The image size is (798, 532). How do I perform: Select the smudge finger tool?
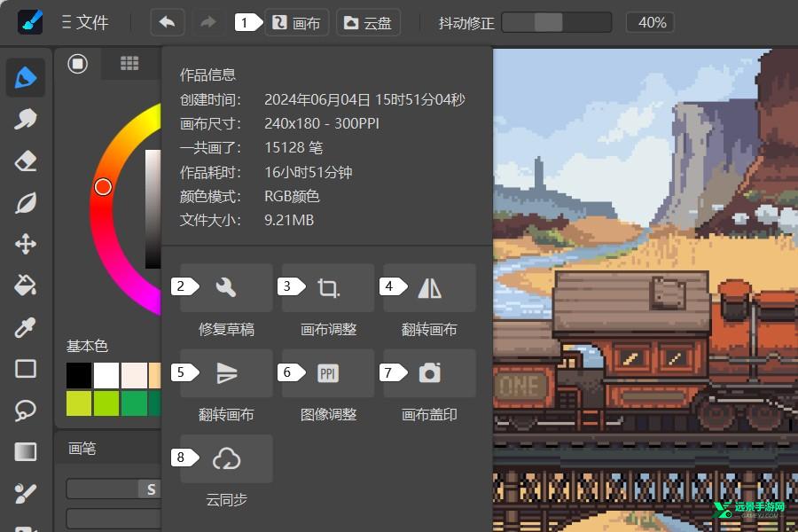click(26, 120)
